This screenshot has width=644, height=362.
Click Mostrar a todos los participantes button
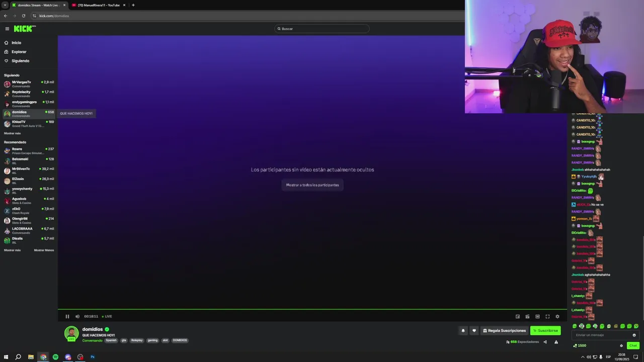312,185
